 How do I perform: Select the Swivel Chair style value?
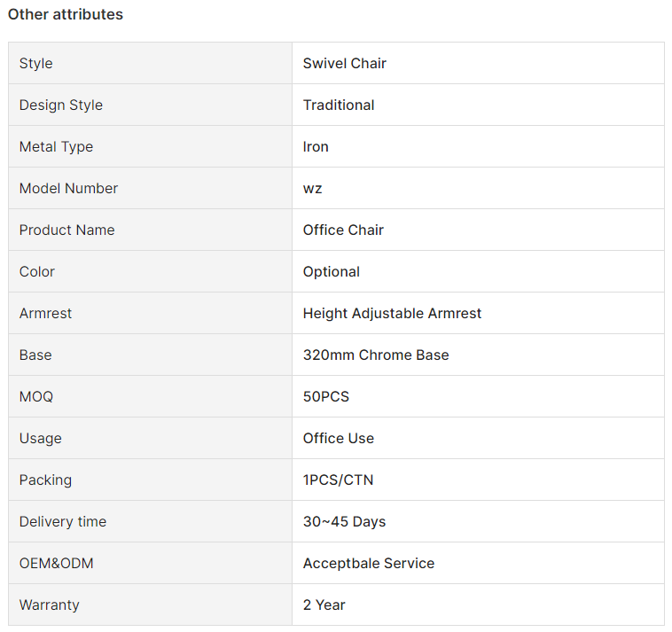pos(344,63)
